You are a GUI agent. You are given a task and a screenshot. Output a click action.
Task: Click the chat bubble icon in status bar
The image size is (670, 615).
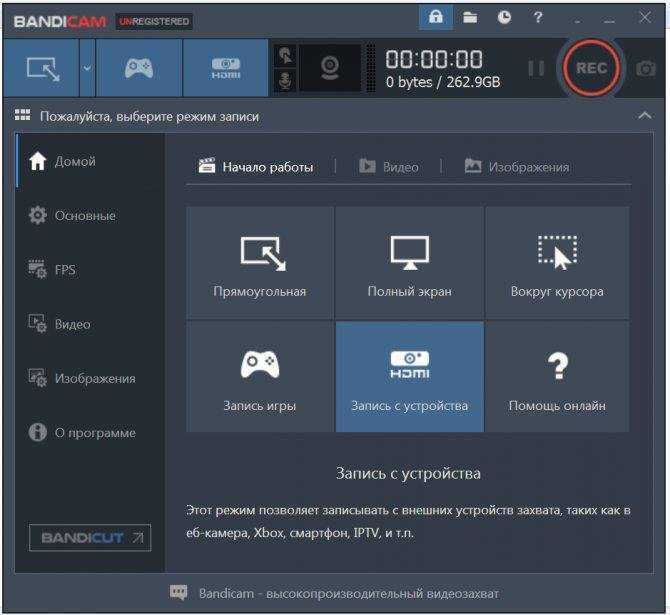click(x=178, y=592)
